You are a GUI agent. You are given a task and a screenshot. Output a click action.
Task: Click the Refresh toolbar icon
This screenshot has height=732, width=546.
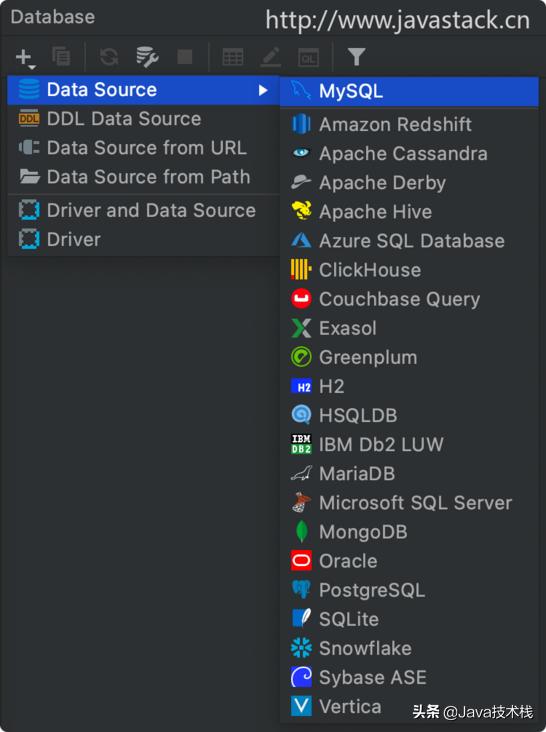click(x=109, y=57)
